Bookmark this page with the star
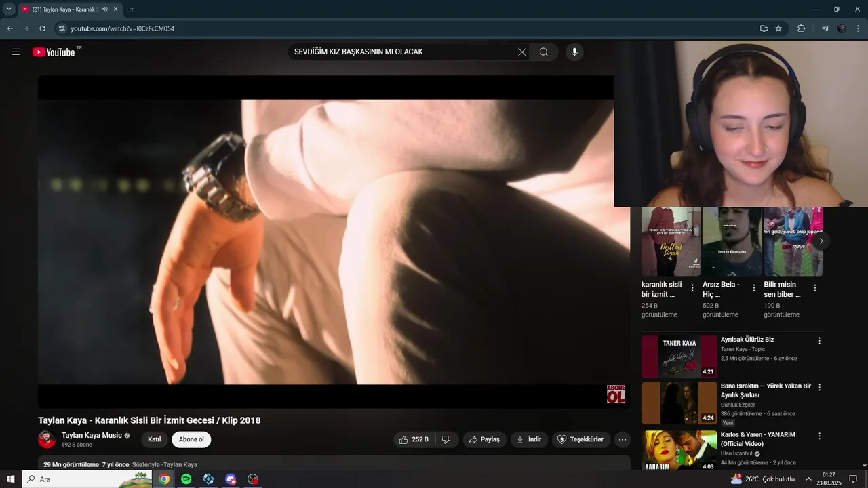The image size is (868, 488). pyautogui.click(x=778, y=28)
